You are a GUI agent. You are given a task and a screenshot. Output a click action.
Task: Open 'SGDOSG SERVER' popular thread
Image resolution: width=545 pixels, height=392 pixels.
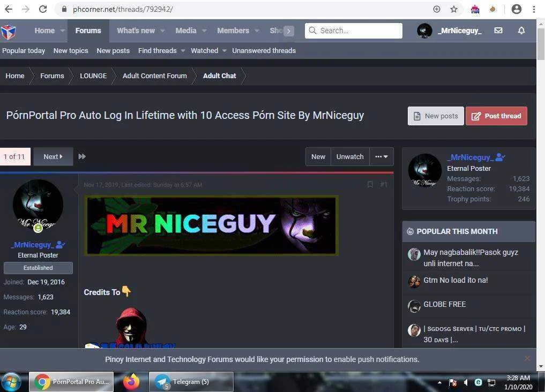[474, 334]
